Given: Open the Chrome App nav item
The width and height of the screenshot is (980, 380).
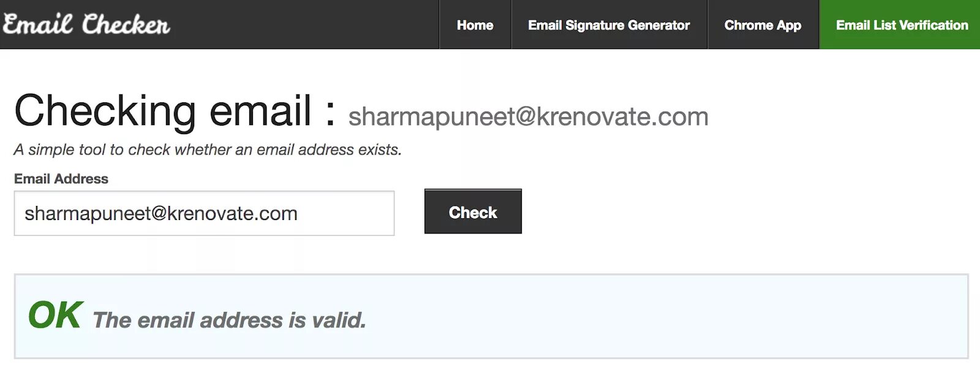Looking at the screenshot, I should (763, 25).
